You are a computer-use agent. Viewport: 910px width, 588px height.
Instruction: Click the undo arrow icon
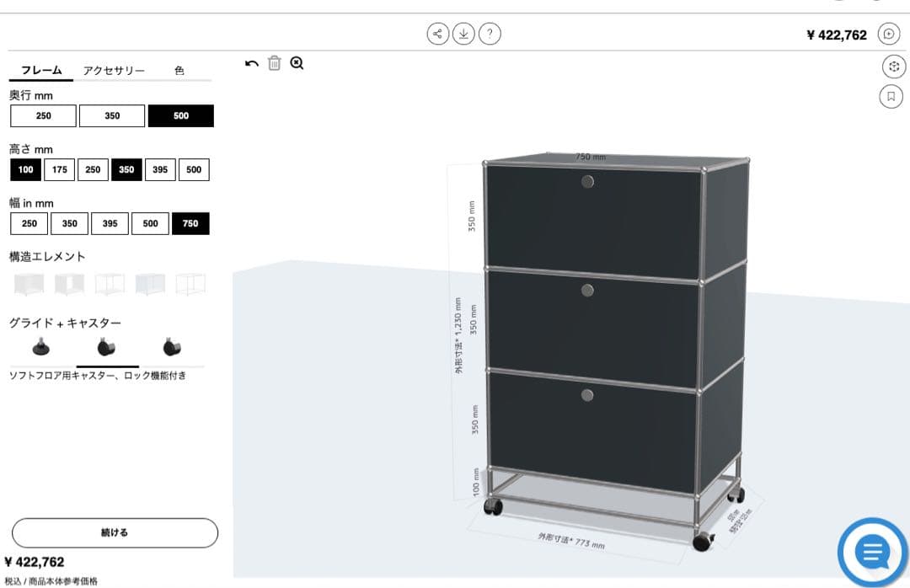point(251,63)
